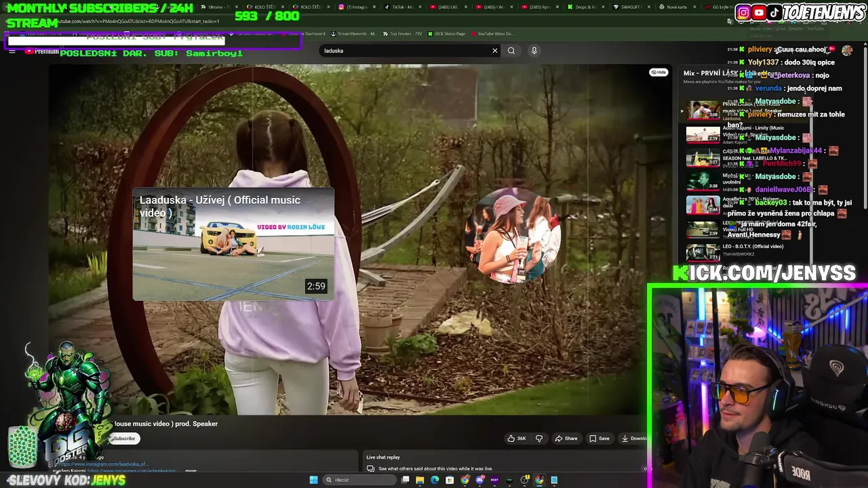Expand description with "more" link

(x=191, y=470)
